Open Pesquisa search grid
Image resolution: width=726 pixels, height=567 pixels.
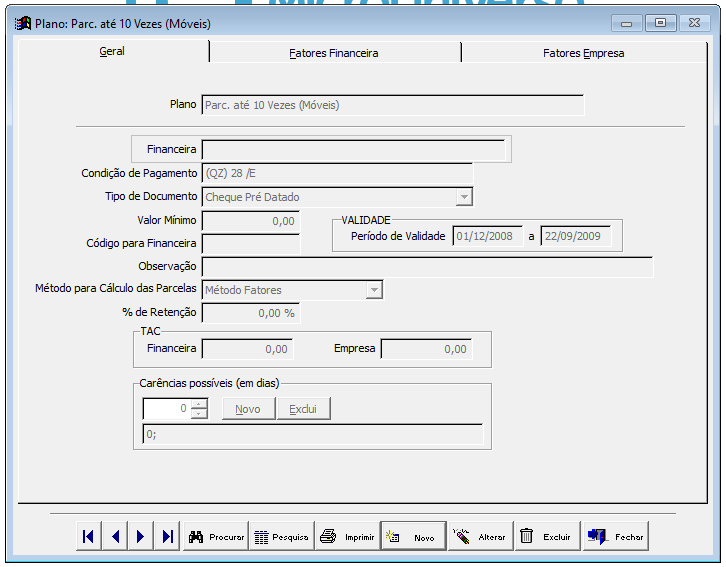(x=281, y=537)
